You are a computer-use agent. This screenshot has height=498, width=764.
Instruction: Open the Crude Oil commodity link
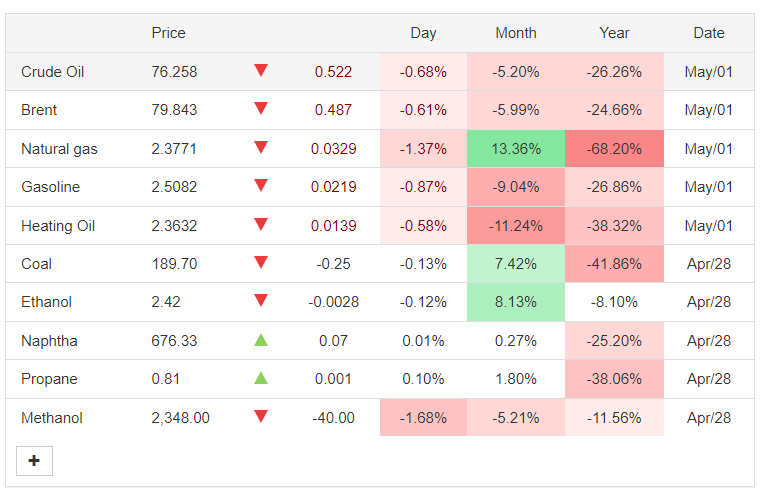click(x=53, y=72)
